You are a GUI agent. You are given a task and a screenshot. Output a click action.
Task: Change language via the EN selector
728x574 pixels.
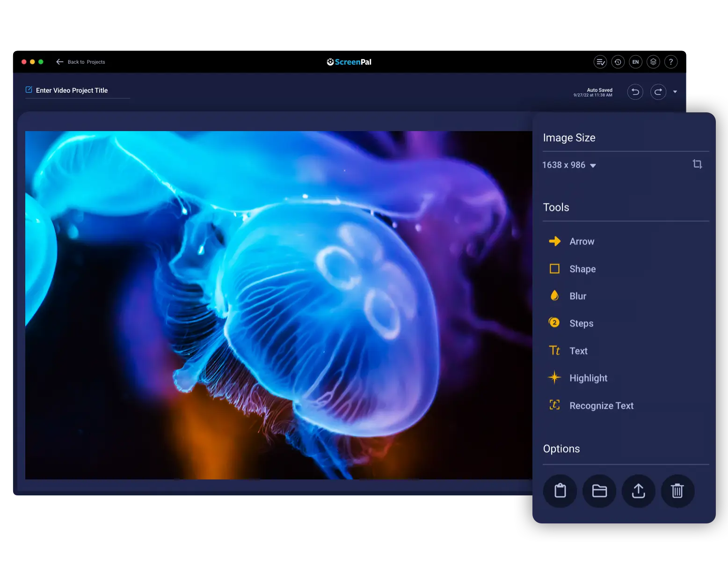635,62
